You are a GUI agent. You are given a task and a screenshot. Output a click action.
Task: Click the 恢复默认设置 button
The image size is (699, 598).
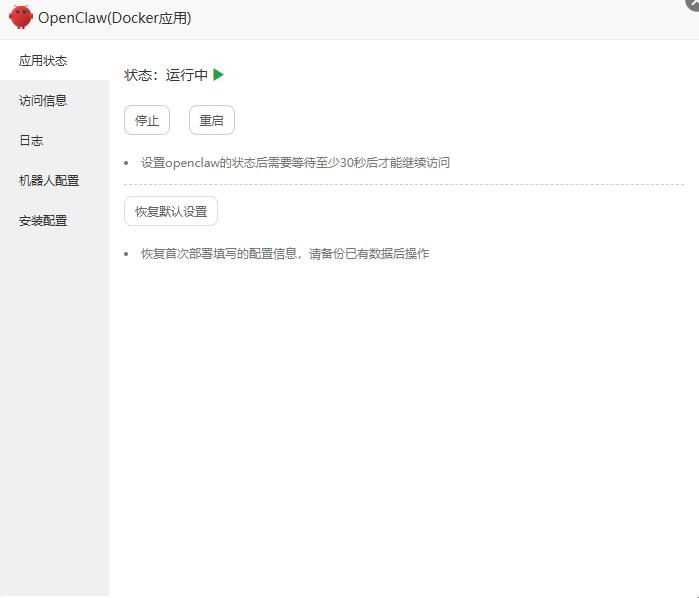tap(170, 211)
